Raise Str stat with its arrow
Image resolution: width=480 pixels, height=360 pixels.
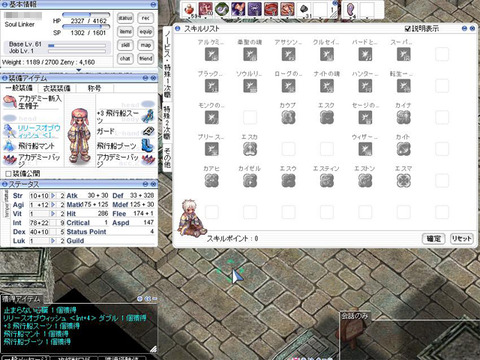pyautogui.click(x=53, y=196)
